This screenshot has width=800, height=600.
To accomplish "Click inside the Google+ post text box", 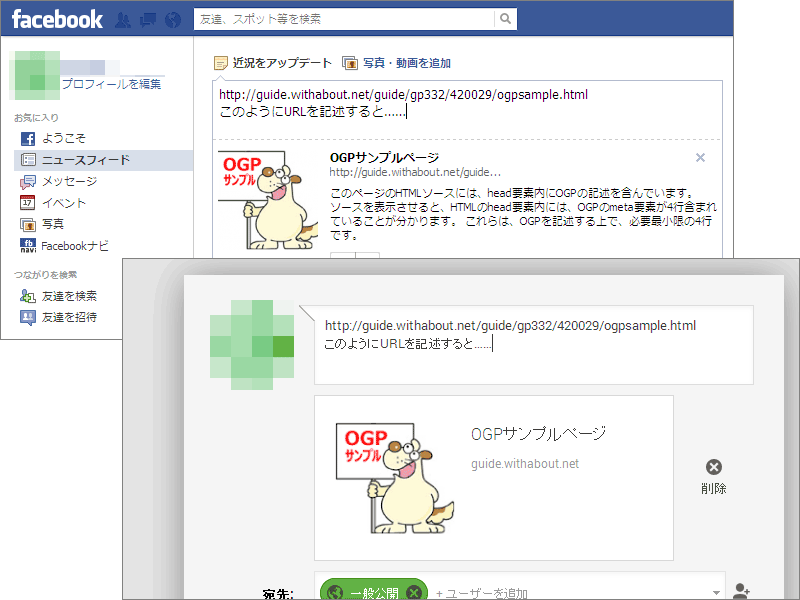I will pyautogui.click(x=534, y=345).
